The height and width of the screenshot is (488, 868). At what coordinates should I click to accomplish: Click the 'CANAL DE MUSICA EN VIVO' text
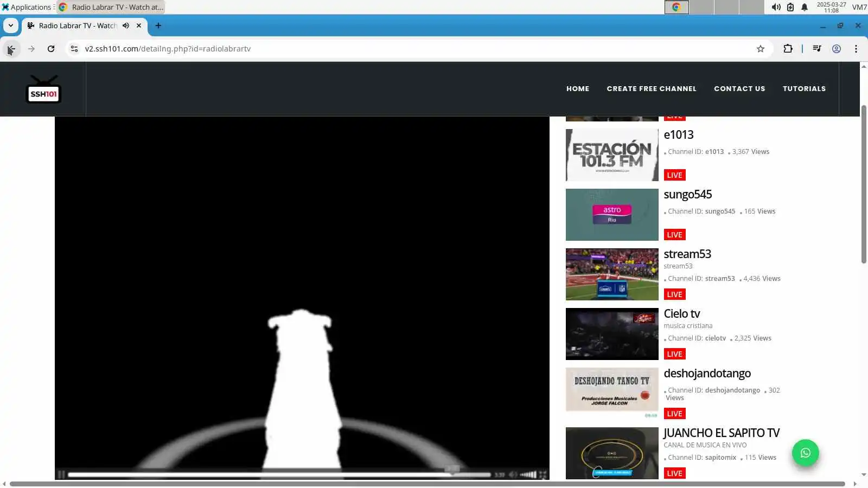tap(705, 445)
